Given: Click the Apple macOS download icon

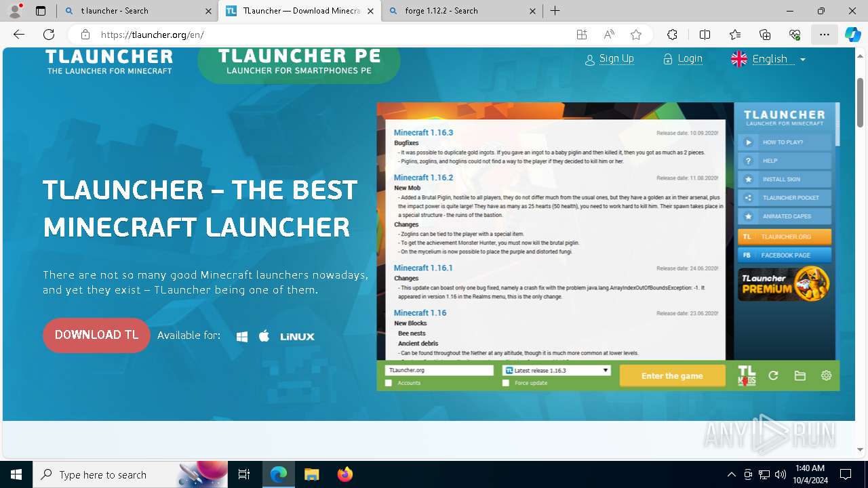Looking at the screenshot, I should point(264,335).
